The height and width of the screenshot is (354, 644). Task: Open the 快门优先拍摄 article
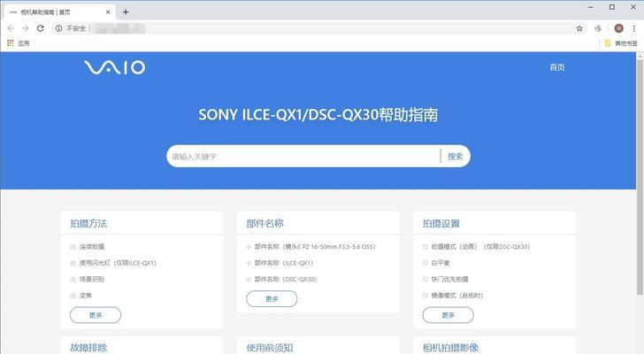pos(449,280)
